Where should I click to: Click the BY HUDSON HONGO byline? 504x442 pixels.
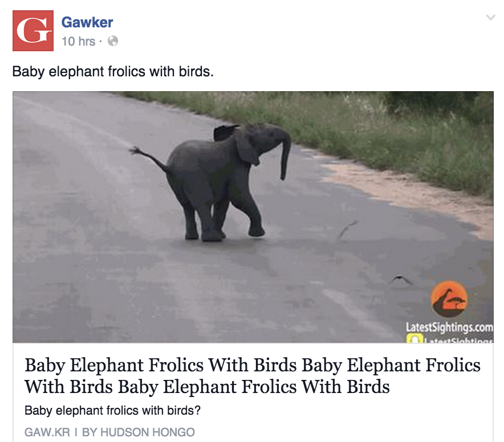pyautogui.click(x=138, y=432)
